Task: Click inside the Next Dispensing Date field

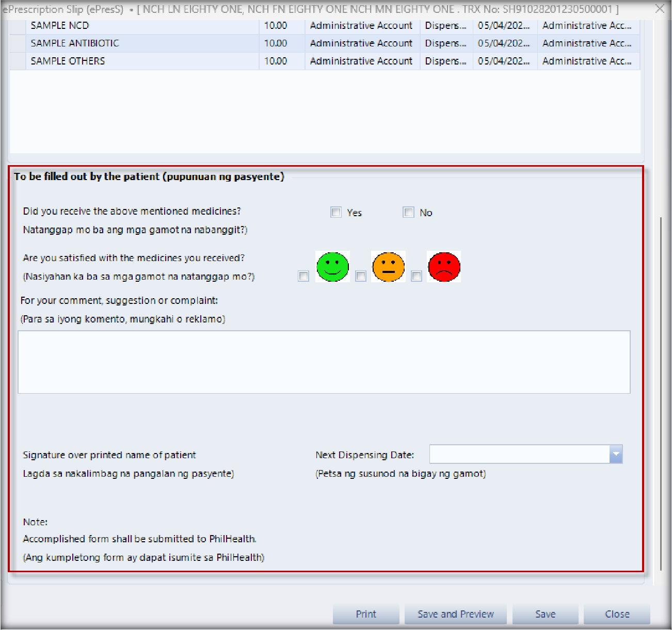Action: click(519, 455)
